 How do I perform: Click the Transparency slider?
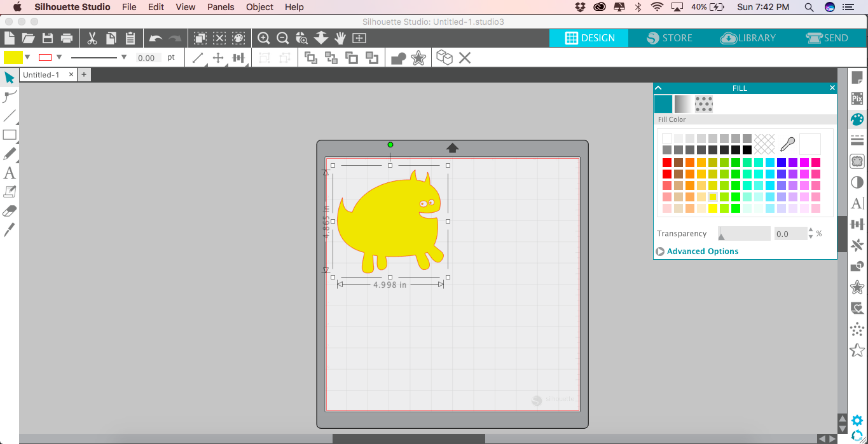click(744, 234)
